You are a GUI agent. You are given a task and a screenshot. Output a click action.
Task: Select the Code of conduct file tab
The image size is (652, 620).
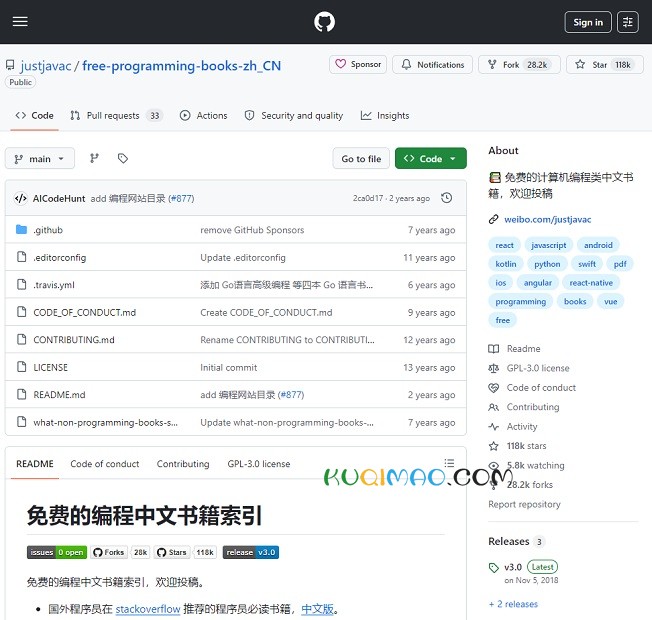[x=104, y=464]
